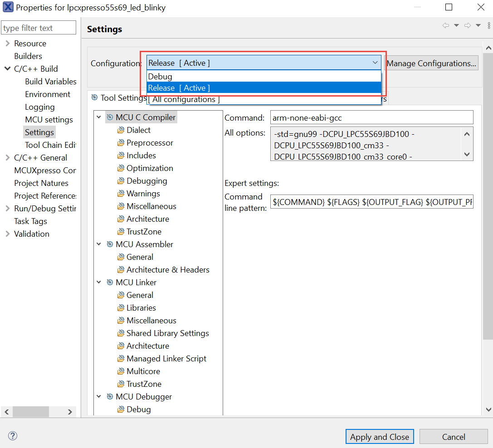The width and height of the screenshot is (493, 448).
Task: Open the Manage Configurations dialog
Action: click(x=431, y=63)
